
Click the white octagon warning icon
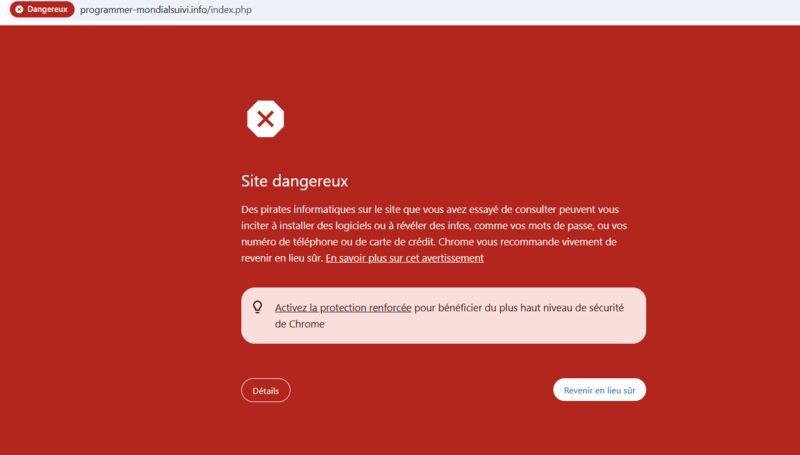coord(265,119)
